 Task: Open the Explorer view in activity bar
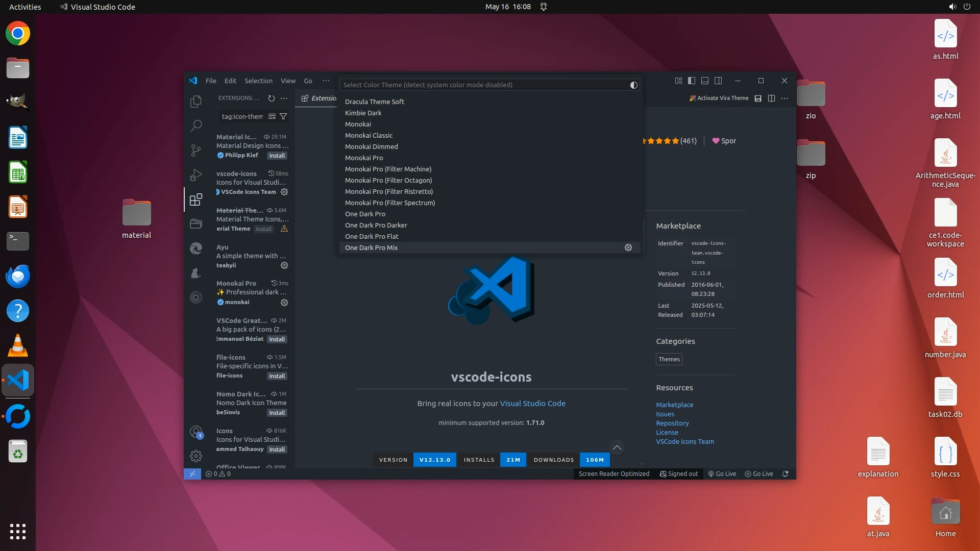coord(196,102)
